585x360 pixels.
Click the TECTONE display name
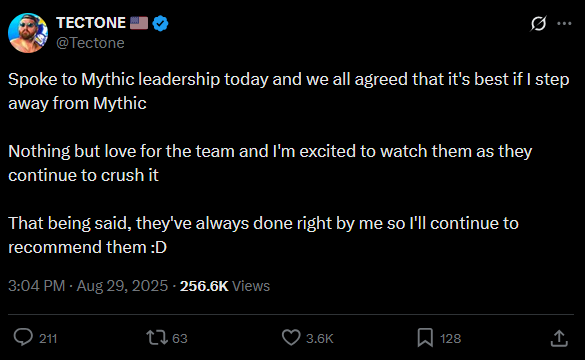click(x=91, y=23)
